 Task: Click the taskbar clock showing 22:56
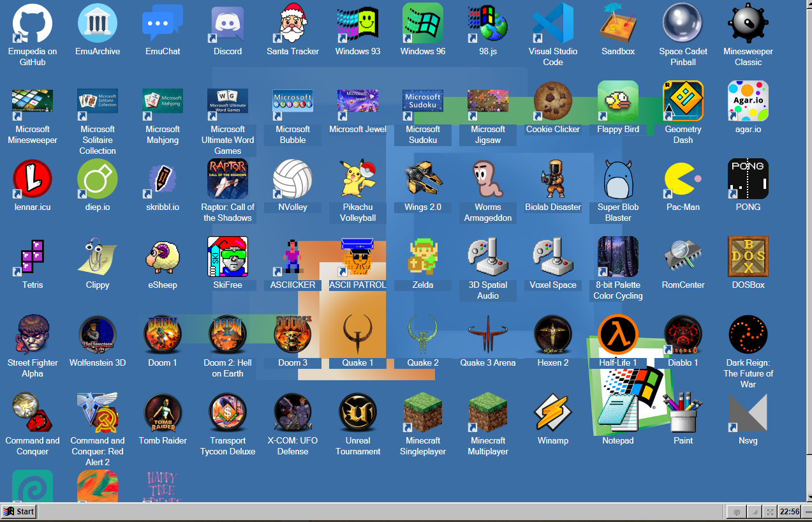pyautogui.click(x=790, y=512)
